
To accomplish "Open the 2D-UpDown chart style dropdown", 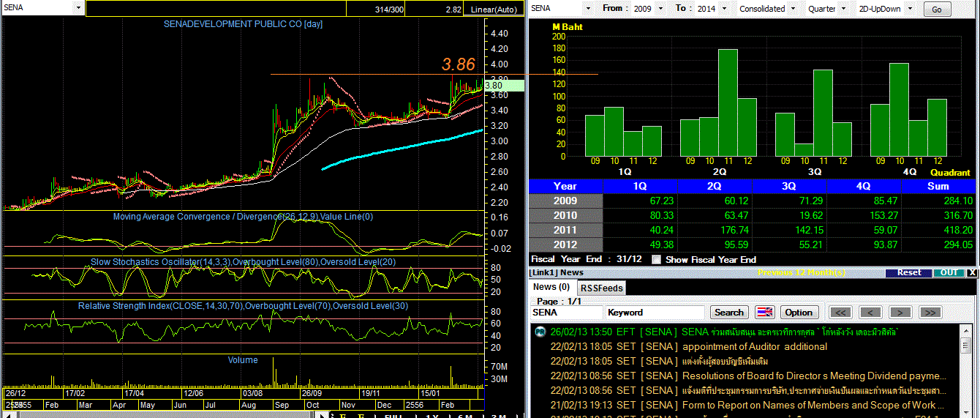I will (x=911, y=8).
